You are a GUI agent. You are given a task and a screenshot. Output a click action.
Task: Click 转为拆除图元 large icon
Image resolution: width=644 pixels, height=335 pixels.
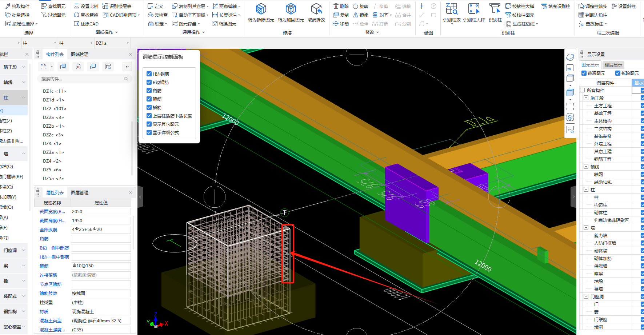pyautogui.click(x=261, y=13)
